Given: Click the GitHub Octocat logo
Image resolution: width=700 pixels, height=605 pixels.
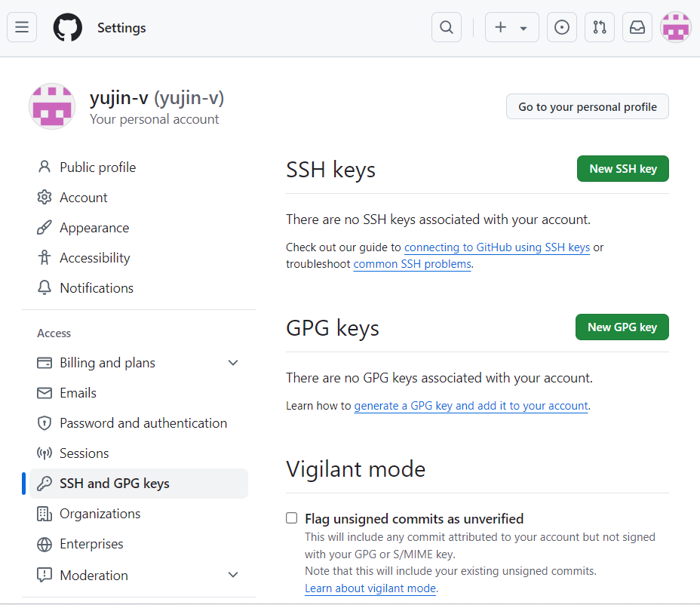Looking at the screenshot, I should coord(67,27).
